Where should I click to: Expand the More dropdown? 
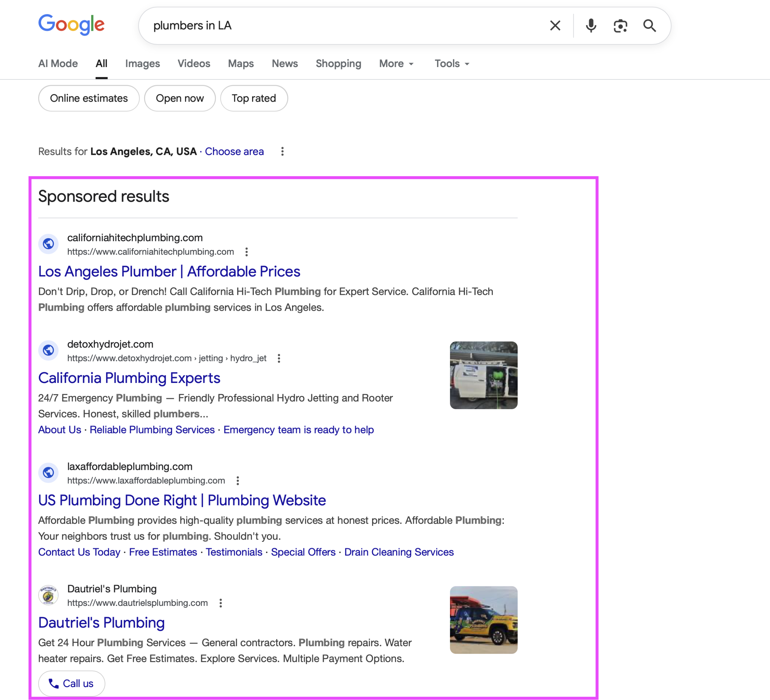pos(396,63)
